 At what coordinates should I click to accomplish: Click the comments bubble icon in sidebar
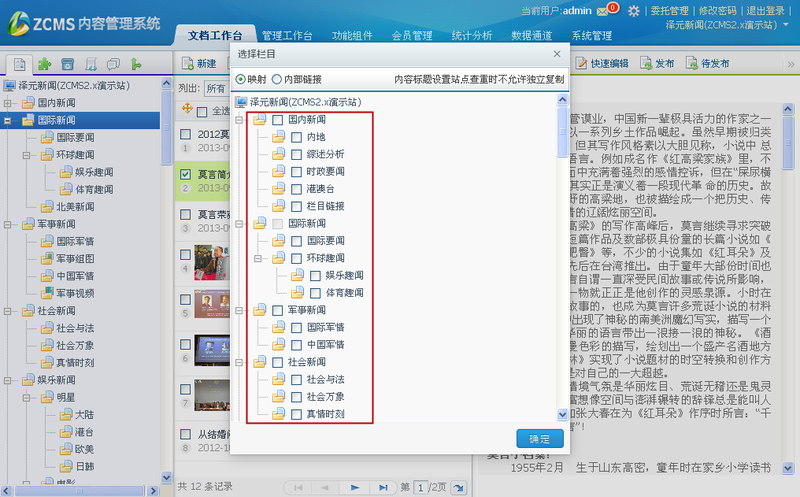[x=113, y=64]
